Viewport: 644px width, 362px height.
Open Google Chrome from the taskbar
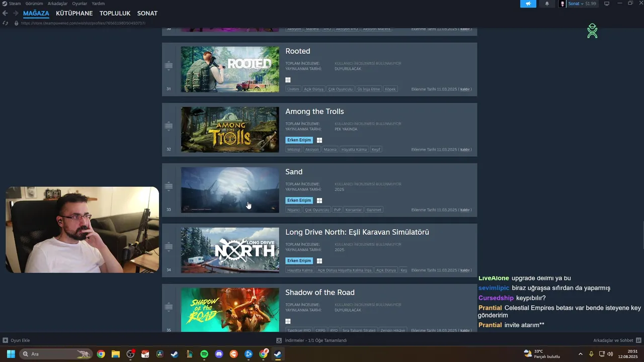[x=101, y=354]
